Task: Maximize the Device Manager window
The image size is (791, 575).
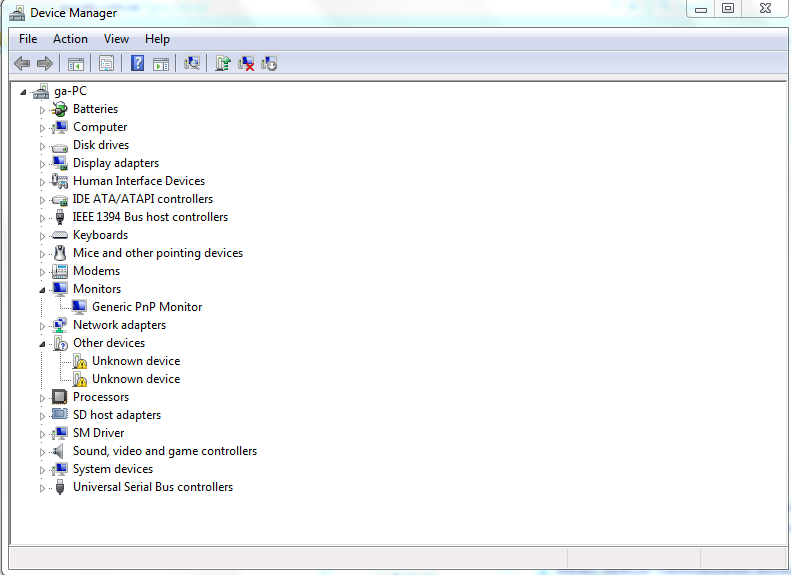Action: point(727,9)
